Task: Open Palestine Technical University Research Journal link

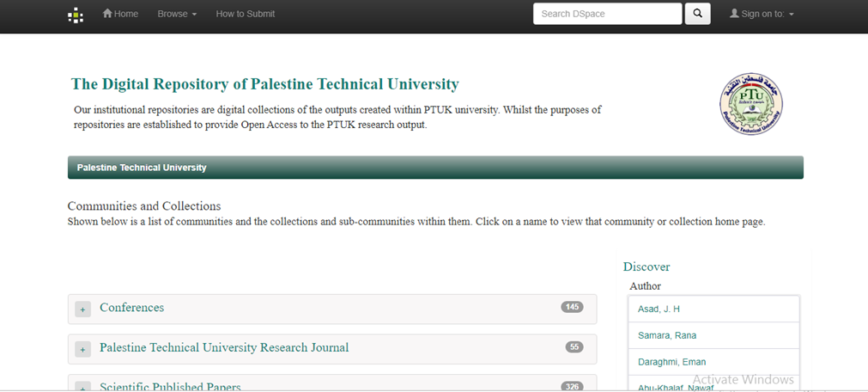Action: (224, 347)
